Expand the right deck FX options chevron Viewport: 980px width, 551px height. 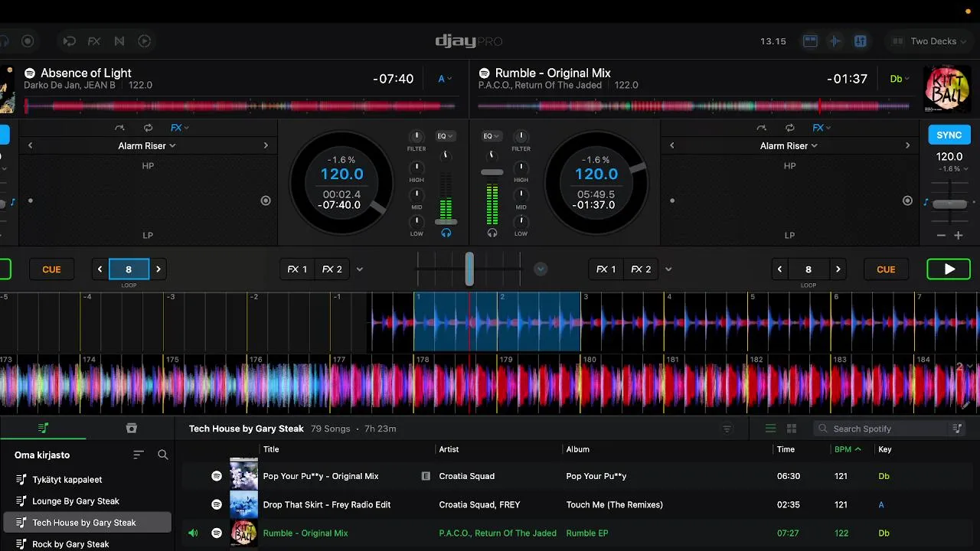click(x=668, y=269)
